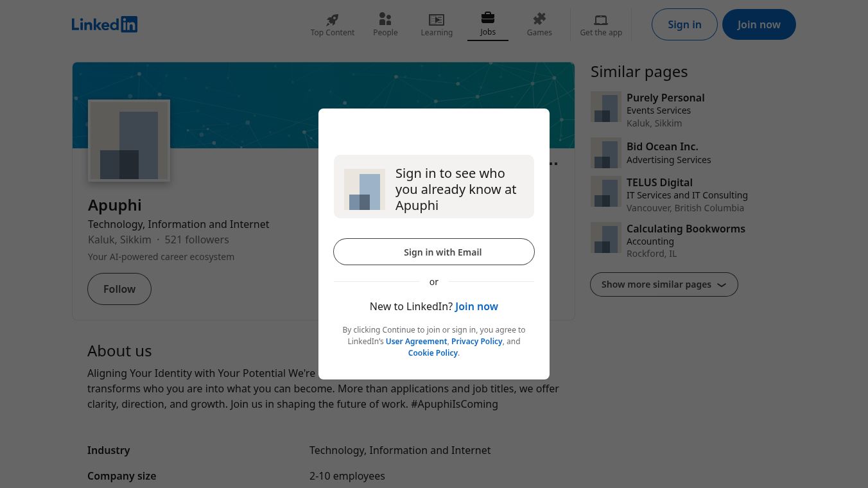
Task: Click the 2-10 employees value
Action: [x=347, y=476]
